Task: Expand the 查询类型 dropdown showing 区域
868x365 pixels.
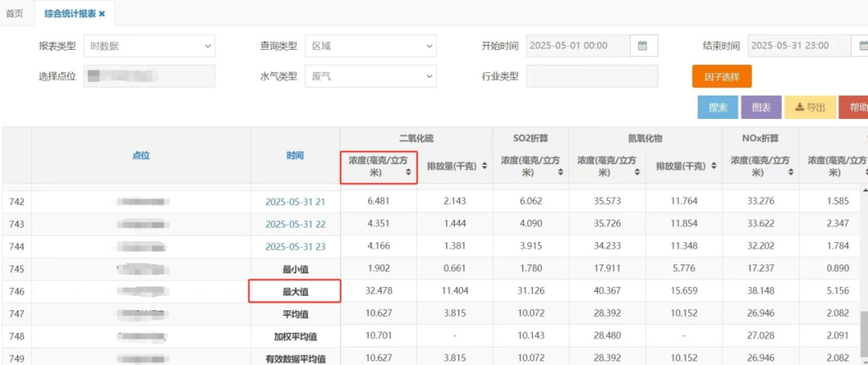Action: 370,46
